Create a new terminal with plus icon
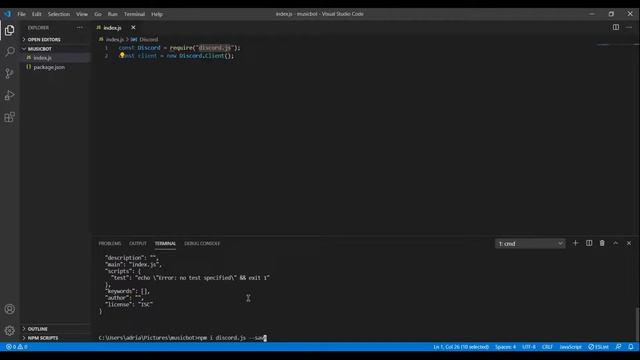640x360 pixels. point(576,243)
